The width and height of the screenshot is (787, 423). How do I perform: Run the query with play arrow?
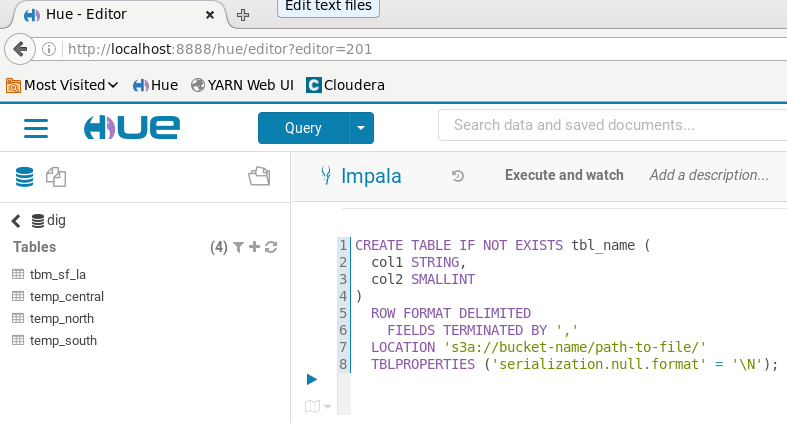(x=312, y=379)
